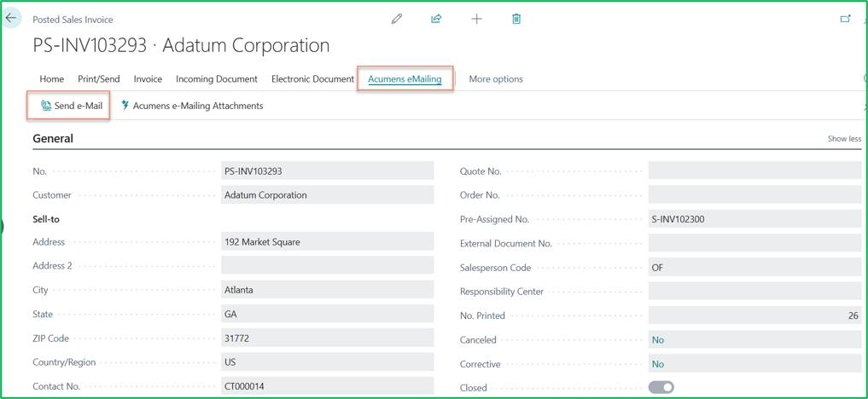868x399 pixels.
Task: Click the Send e-Mail action
Action: pos(72,106)
